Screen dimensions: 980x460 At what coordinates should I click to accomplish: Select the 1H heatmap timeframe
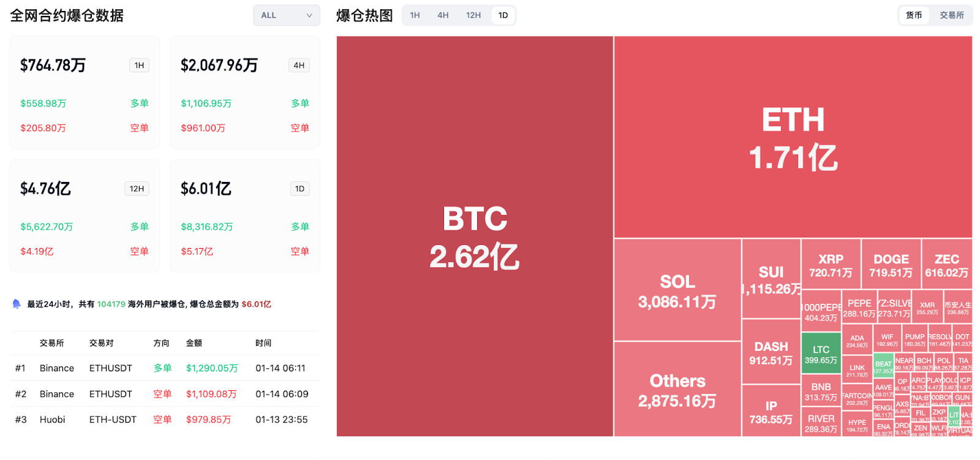coord(415,15)
